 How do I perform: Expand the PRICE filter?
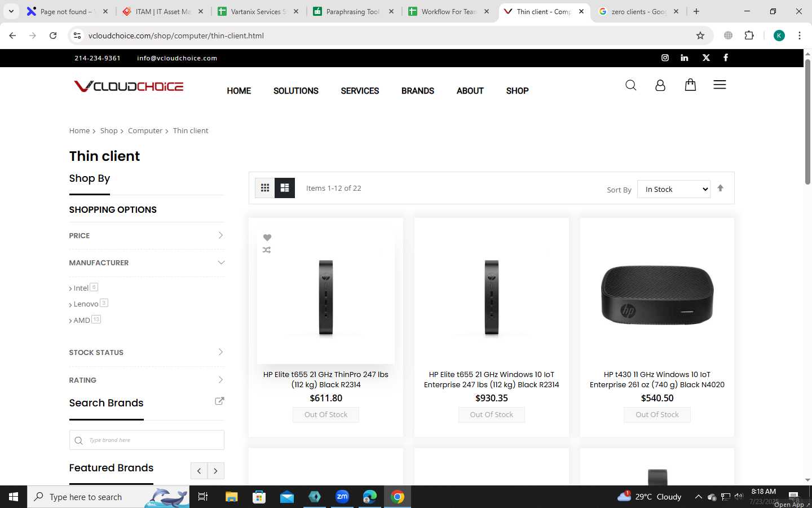[147, 235]
